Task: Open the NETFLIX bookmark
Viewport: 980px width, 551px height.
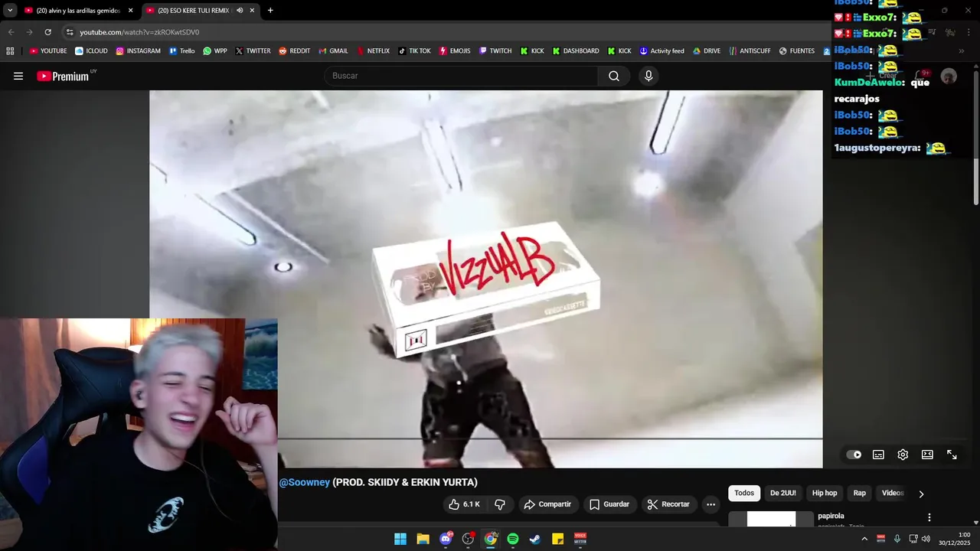Action: 373,51
